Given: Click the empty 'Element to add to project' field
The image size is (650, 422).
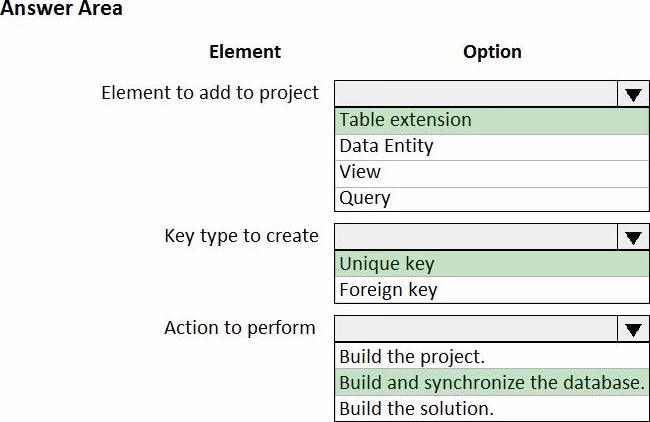Looking at the screenshot, I should click(475, 94).
